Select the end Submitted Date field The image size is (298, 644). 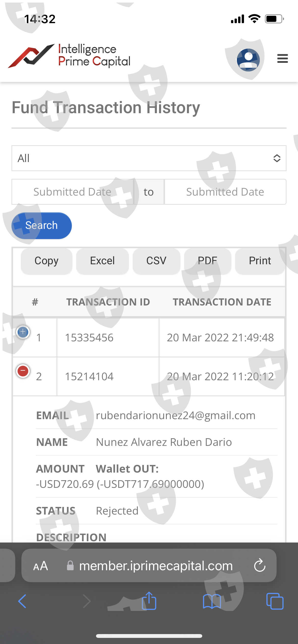pos(225,192)
